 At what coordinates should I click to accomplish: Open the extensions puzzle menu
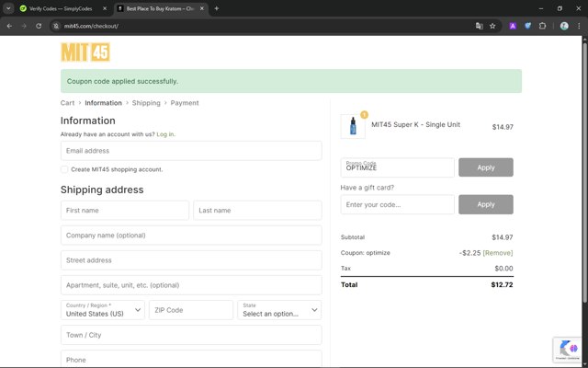coord(542,26)
